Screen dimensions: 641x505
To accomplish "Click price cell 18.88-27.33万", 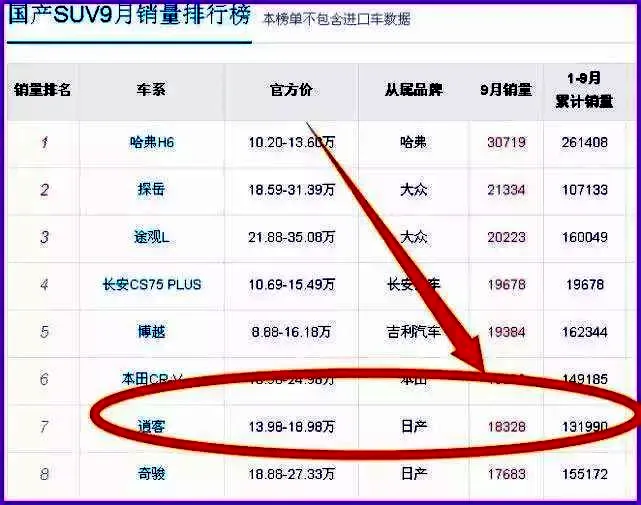I will pos(291,474).
